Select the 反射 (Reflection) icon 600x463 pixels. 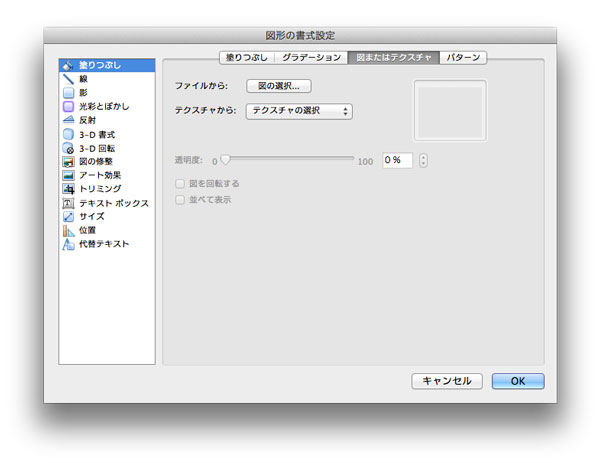(68, 120)
